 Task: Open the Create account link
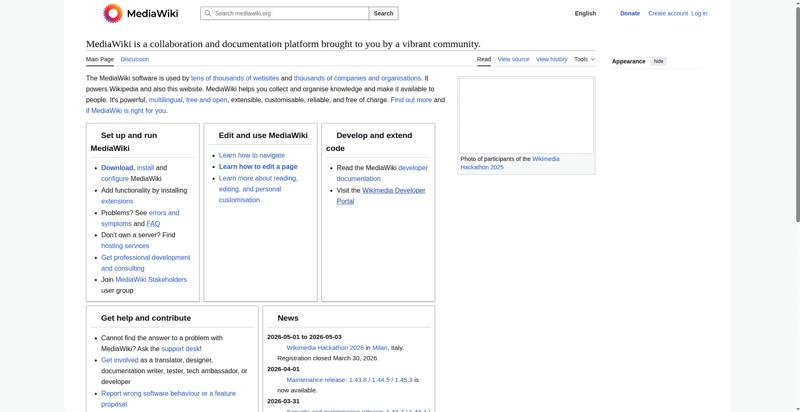(668, 14)
